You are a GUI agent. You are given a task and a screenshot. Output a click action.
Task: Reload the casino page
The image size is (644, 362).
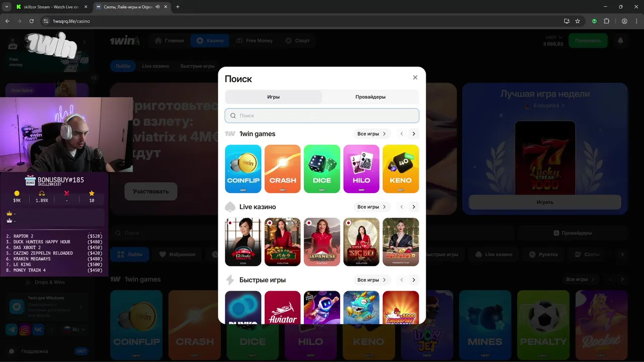[x=31, y=21]
